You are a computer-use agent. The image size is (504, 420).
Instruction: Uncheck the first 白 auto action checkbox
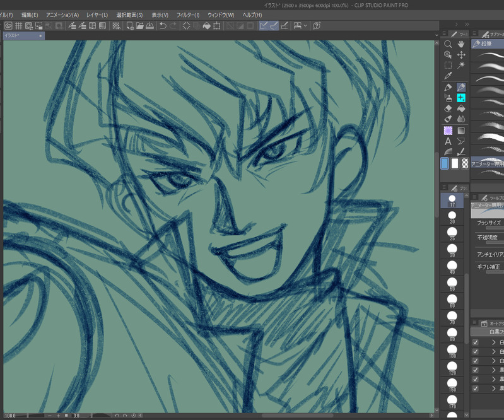[476, 342]
